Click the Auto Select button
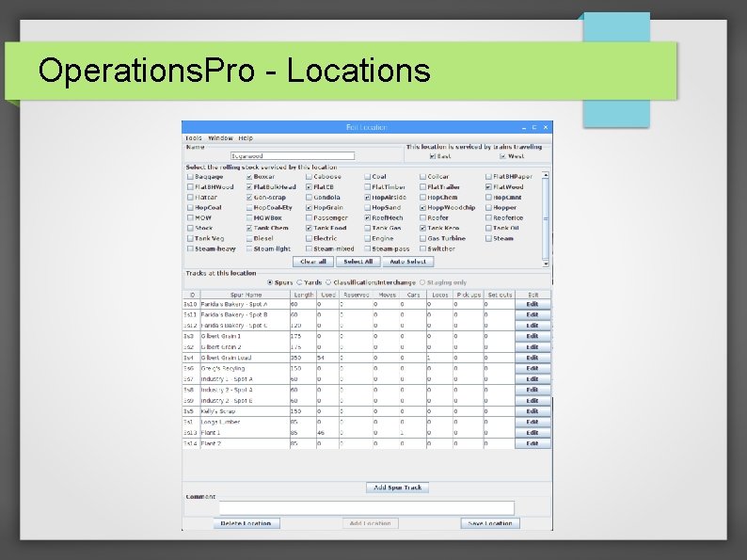This screenshot has height=560, width=747. click(x=407, y=262)
